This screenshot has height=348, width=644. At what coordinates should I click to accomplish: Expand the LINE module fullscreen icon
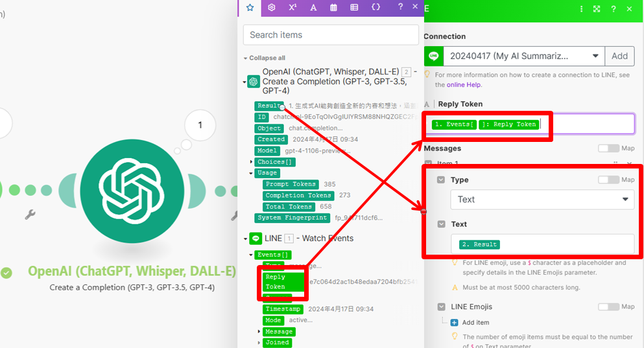(596, 9)
